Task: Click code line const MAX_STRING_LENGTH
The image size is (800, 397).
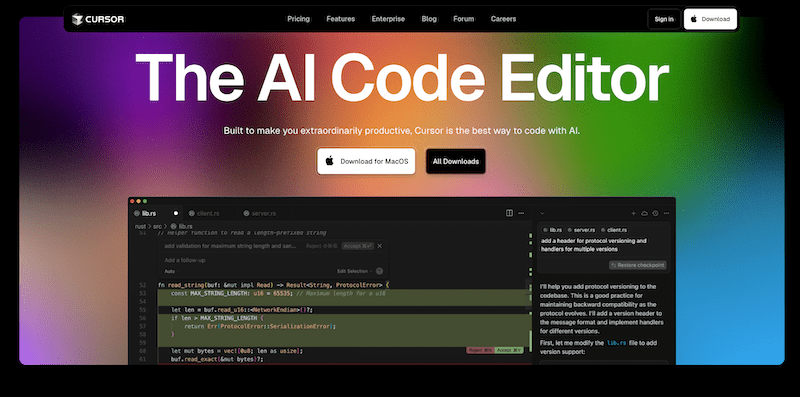Action: [278, 294]
